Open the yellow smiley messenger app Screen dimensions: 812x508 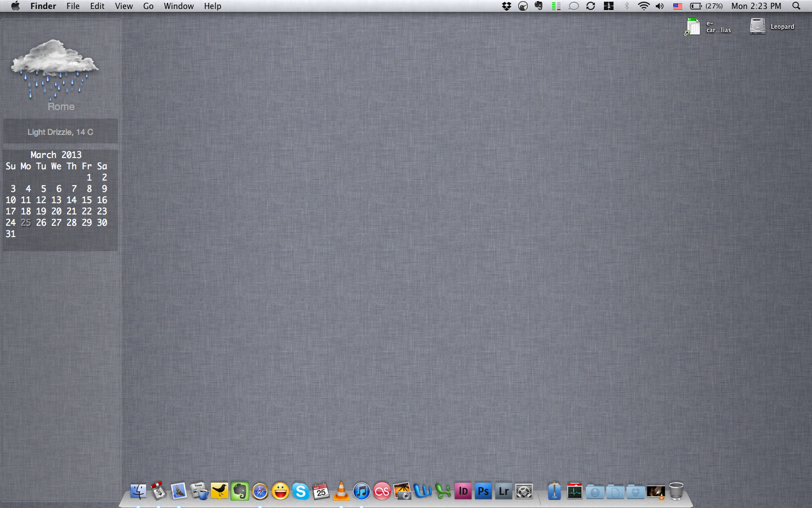click(x=280, y=491)
